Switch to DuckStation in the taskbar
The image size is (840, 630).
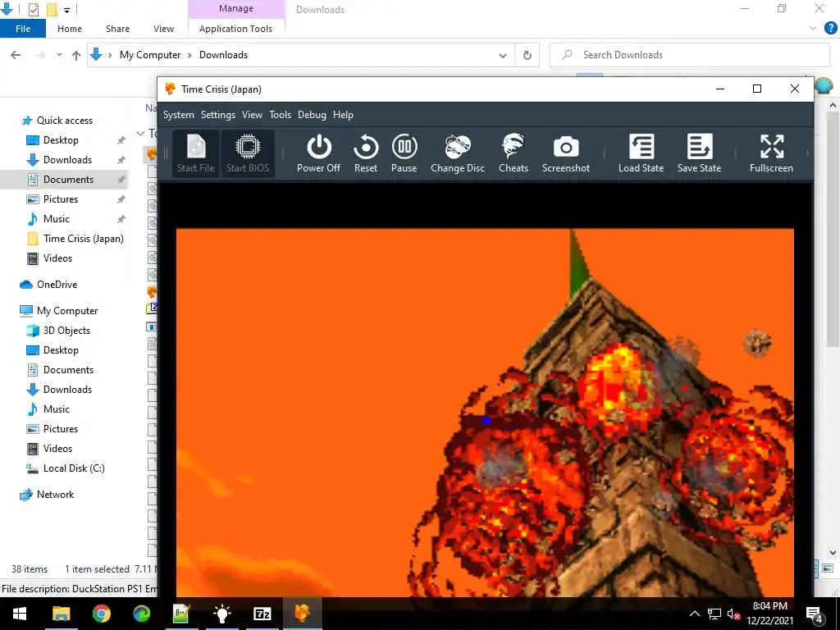[302, 614]
